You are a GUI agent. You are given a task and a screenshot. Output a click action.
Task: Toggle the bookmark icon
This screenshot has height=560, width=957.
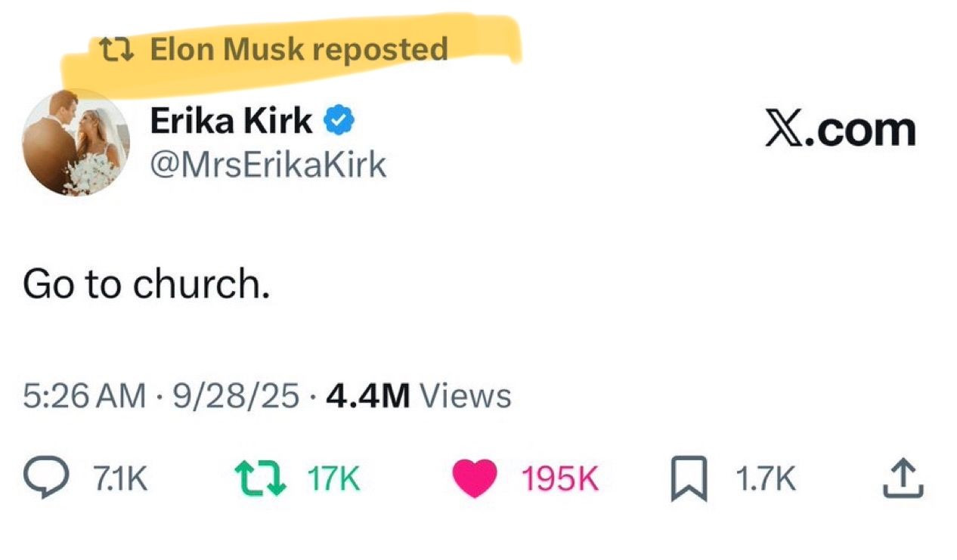click(x=689, y=480)
